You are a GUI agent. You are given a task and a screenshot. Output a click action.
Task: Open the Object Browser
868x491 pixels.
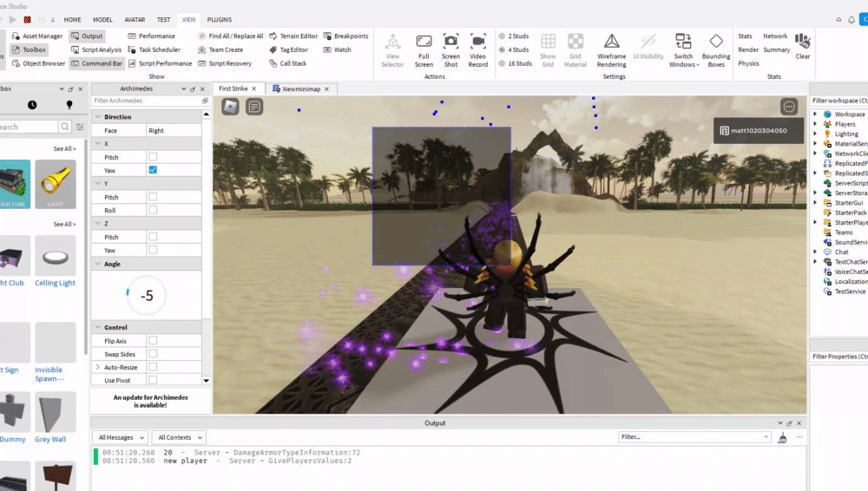click(38, 63)
